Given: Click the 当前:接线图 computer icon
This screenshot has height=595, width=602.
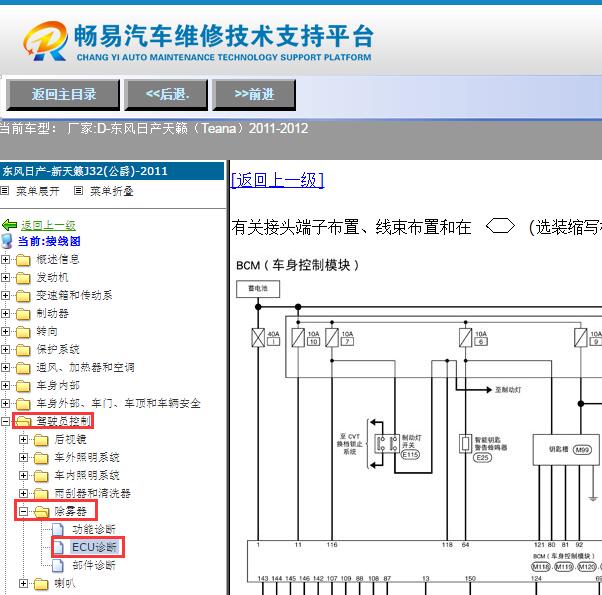Looking at the screenshot, I should click(x=7, y=241).
